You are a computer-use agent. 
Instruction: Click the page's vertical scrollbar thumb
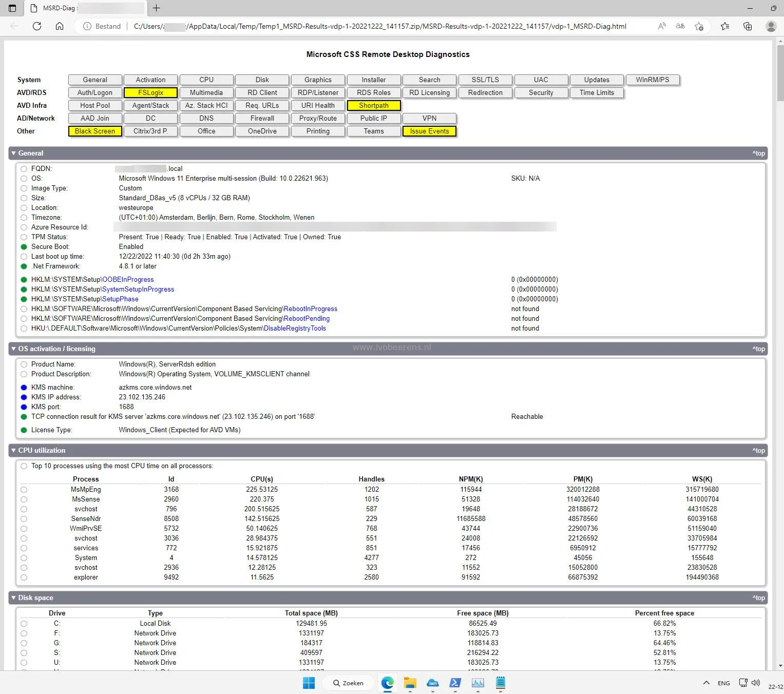(x=780, y=72)
